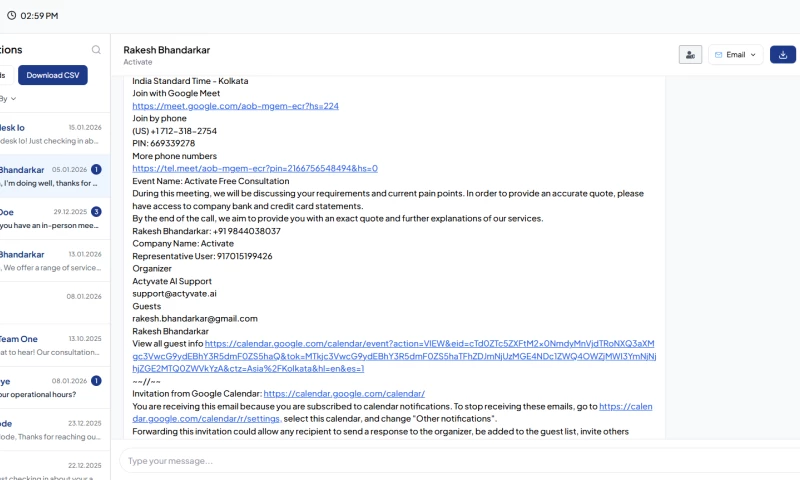Click the Download CSV button
Screen dimensions: 800x480
(53, 75)
